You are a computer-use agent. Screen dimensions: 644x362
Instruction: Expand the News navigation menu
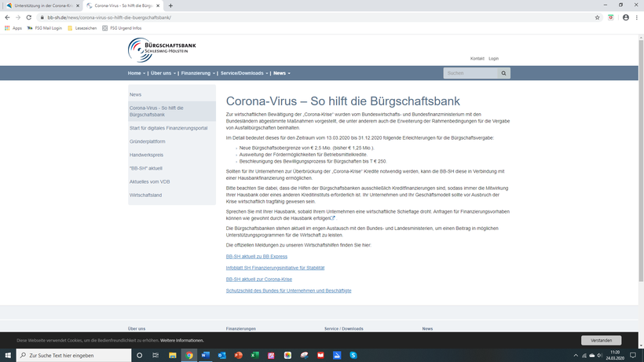[x=282, y=73]
